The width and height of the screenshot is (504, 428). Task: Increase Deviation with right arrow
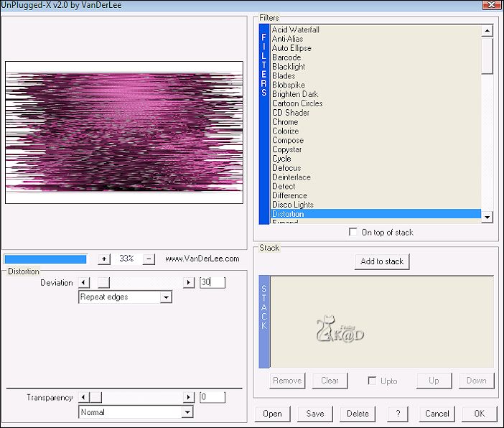[189, 283]
